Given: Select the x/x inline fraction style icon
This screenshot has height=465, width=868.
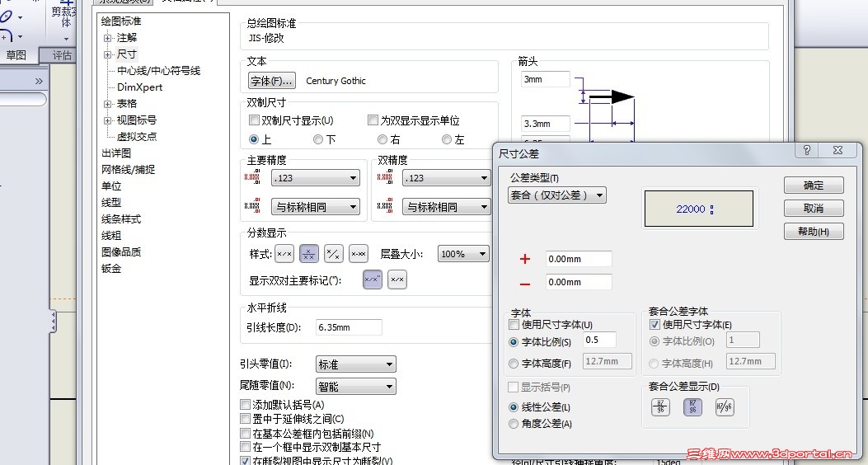Looking at the screenshot, I should click(284, 254).
